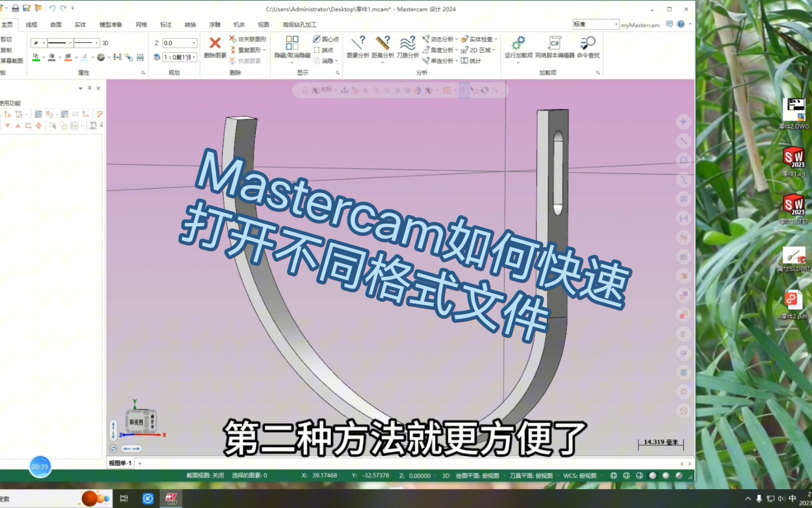
Task: Click the Statistics (统计) sigma tool
Action: point(471,61)
